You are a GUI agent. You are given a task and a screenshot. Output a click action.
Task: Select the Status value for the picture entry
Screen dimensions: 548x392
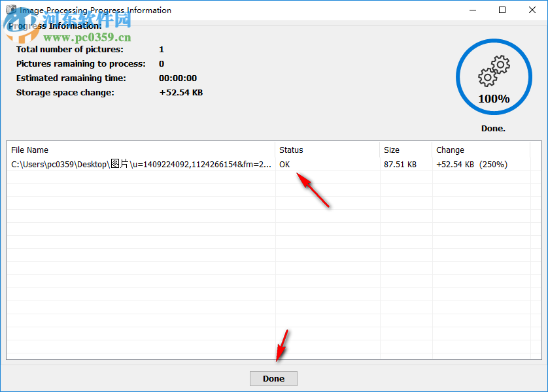pos(284,164)
